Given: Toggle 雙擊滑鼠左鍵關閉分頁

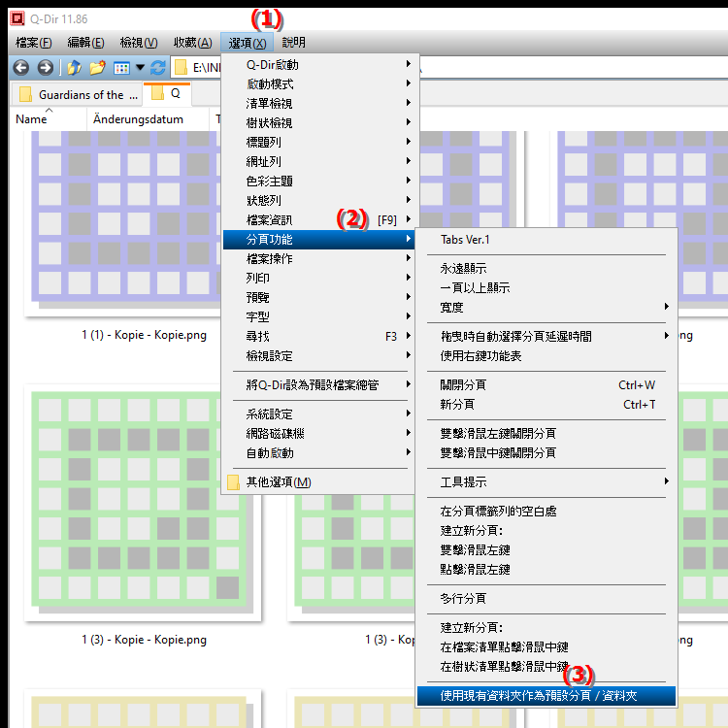Looking at the screenshot, I should 546,434.
